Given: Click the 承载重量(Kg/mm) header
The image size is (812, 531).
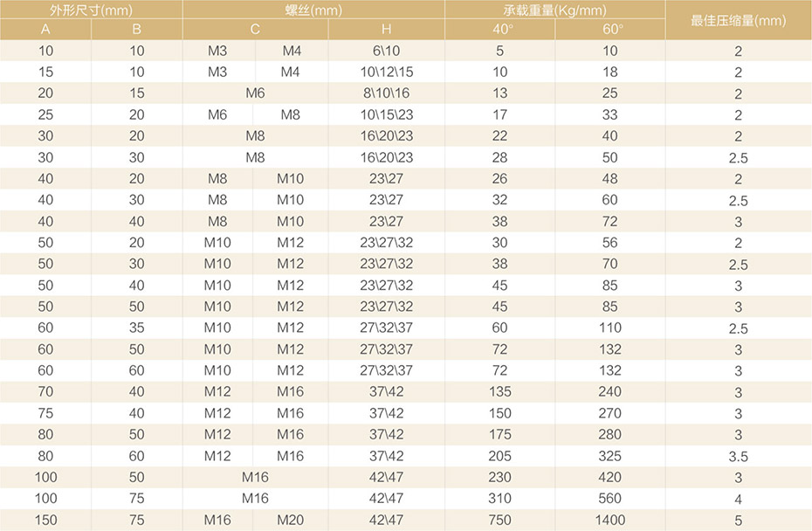Looking at the screenshot, I should click(x=554, y=10).
